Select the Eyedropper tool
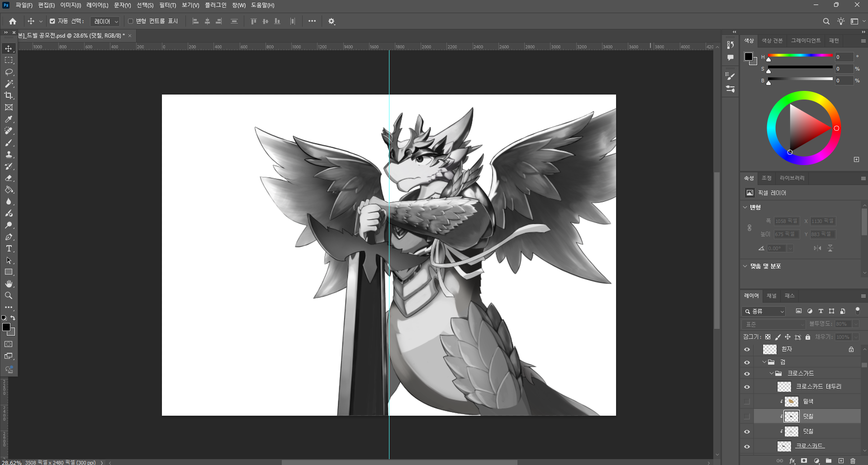 [x=9, y=119]
